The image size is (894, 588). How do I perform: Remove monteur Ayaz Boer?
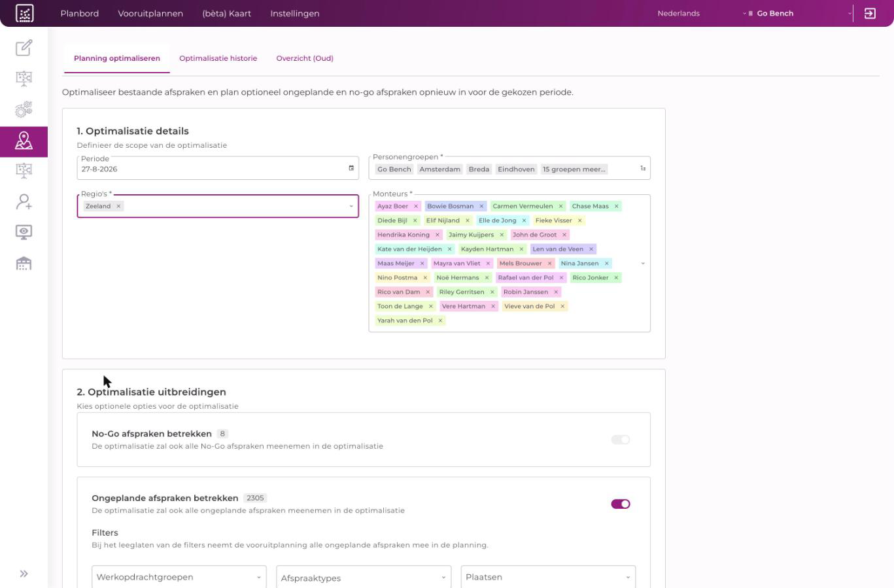[x=415, y=206]
